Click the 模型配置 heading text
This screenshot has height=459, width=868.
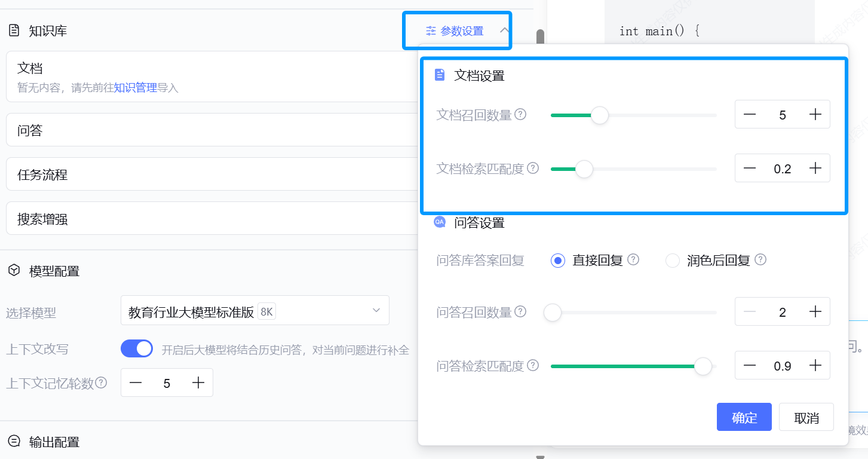[x=54, y=271]
